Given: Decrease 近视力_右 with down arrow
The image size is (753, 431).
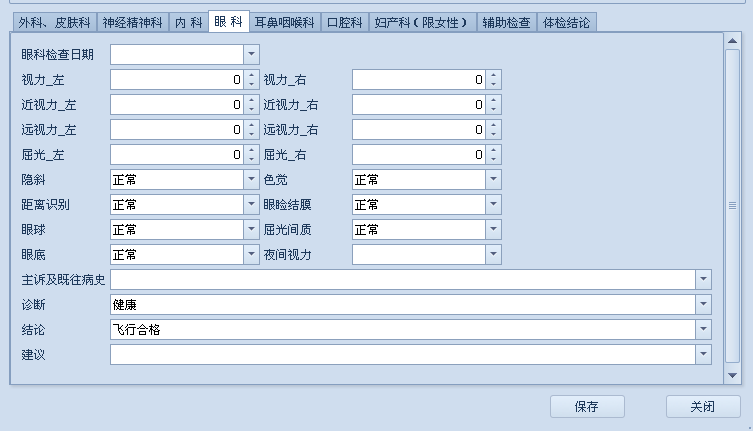Looking at the screenshot, I should click(493, 109).
